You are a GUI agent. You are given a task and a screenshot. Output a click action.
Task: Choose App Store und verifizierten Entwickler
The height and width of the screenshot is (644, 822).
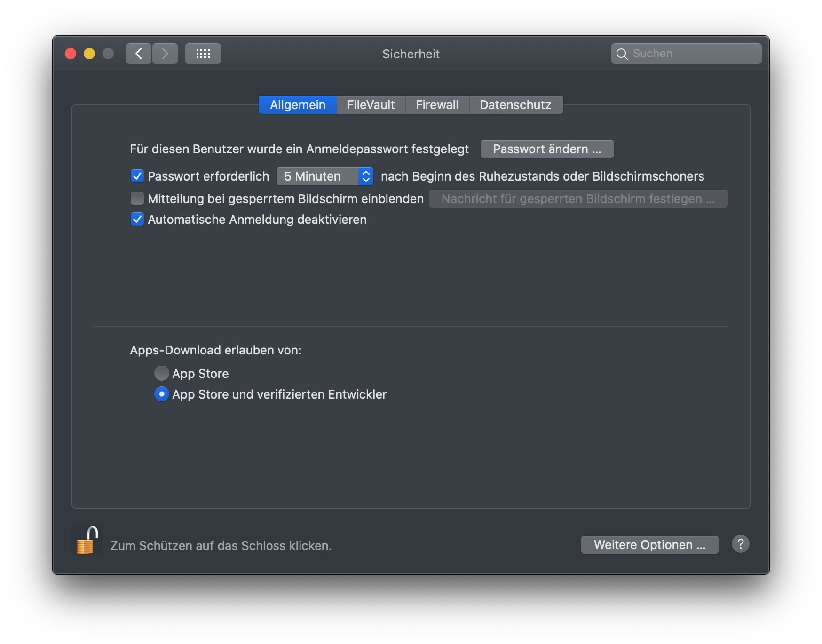point(161,394)
